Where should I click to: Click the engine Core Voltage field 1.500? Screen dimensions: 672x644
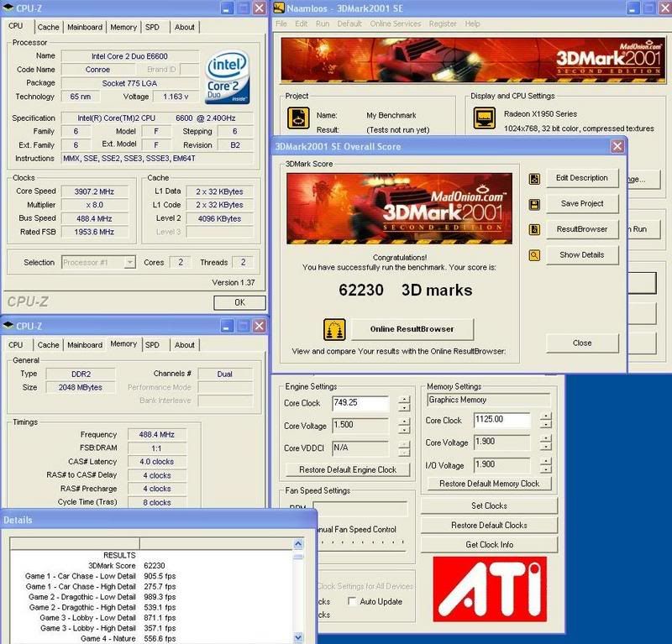(x=360, y=425)
